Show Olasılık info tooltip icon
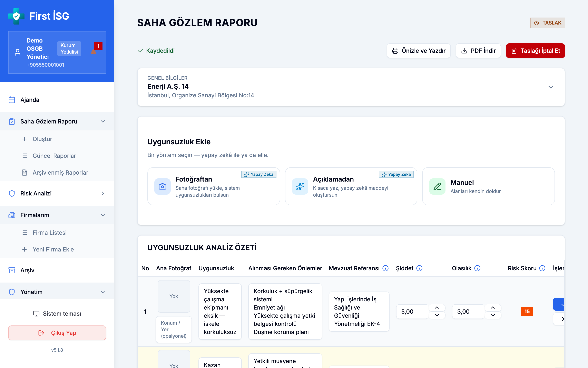The image size is (588, 368). [x=478, y=268]
